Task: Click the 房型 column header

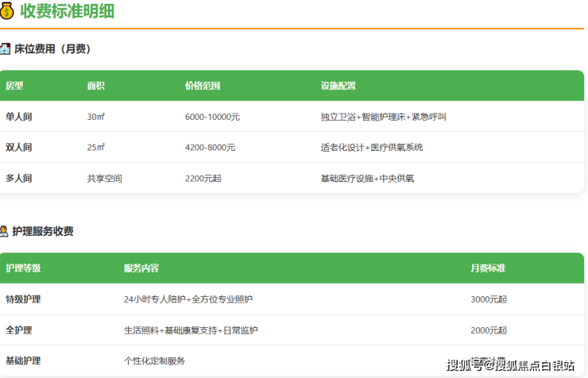Action: coord(14,86)
